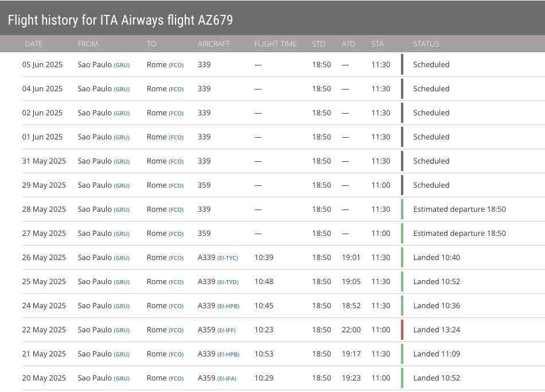Click EI-IFF registration on 22 May
Viewport: 545px width, 392px height.
tap(227, 330)
